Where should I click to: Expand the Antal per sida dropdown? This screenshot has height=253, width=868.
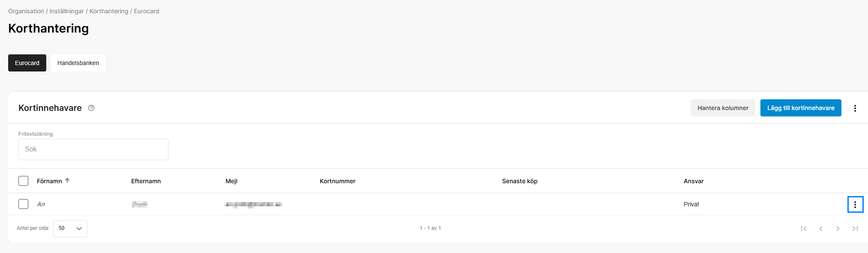[x=70, y=229]
